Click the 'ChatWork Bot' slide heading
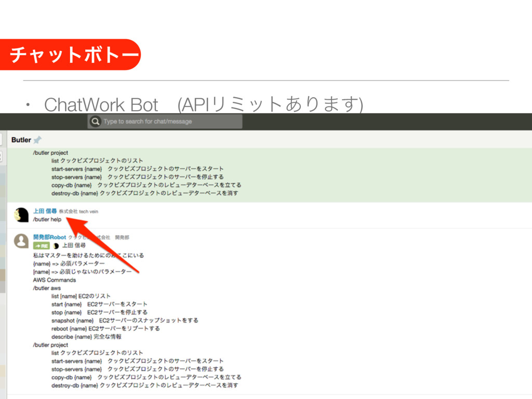Image resolution: width=532 pixels, height=399 pixels. pos(101,104)
